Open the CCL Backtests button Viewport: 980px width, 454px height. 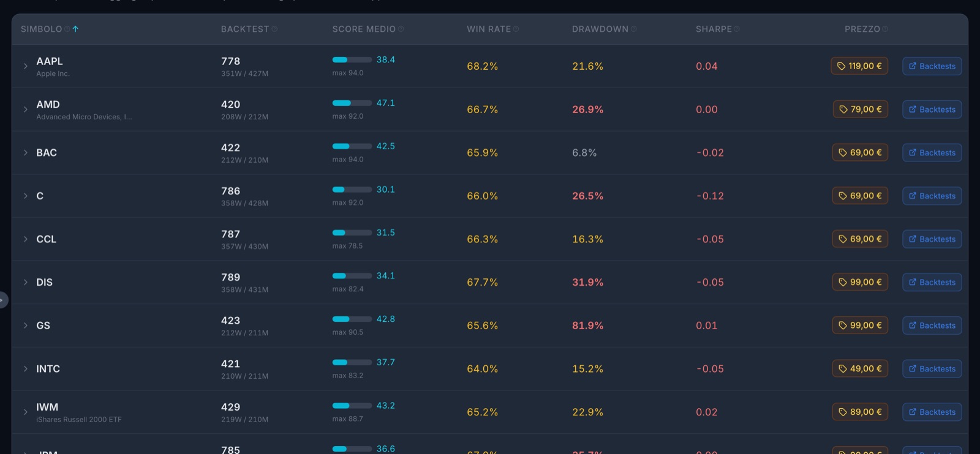pyautogui.click(x=932, y=239)
